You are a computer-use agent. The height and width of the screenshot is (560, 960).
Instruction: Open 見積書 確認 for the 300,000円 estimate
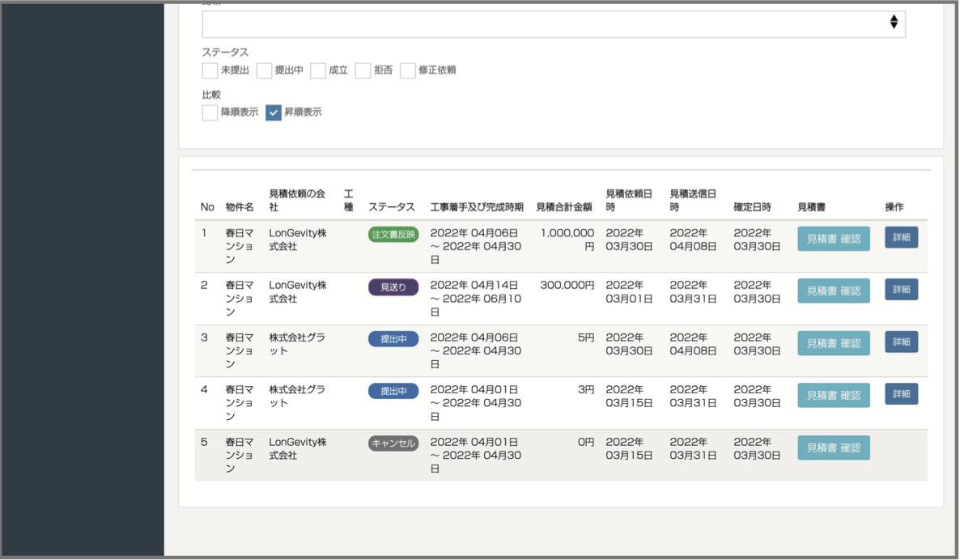(x=833, y=291)
